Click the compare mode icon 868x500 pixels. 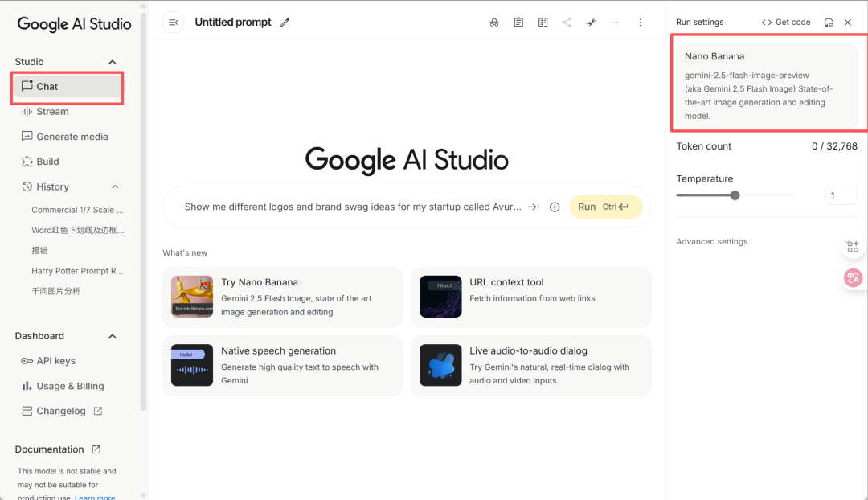(543, 23)
